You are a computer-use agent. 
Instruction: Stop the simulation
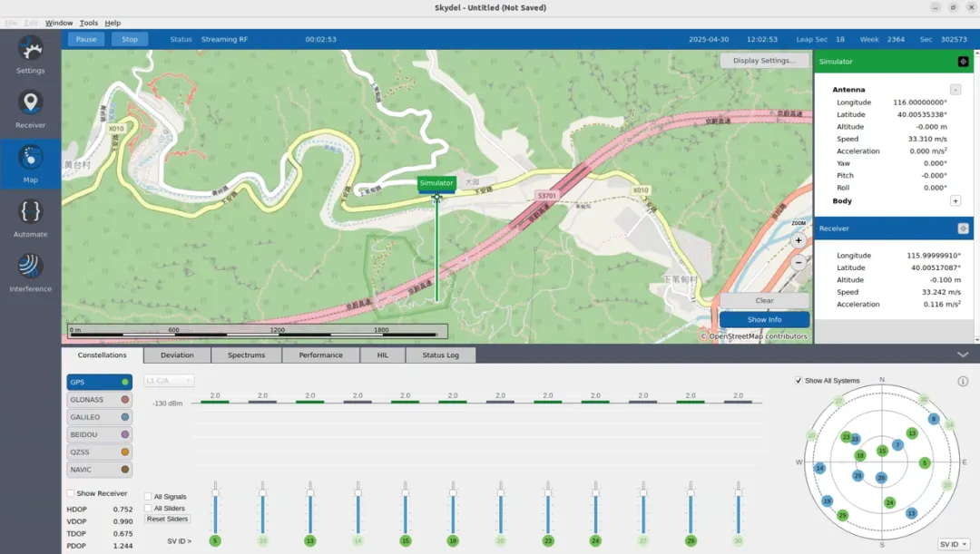click(x=130, y=39)
